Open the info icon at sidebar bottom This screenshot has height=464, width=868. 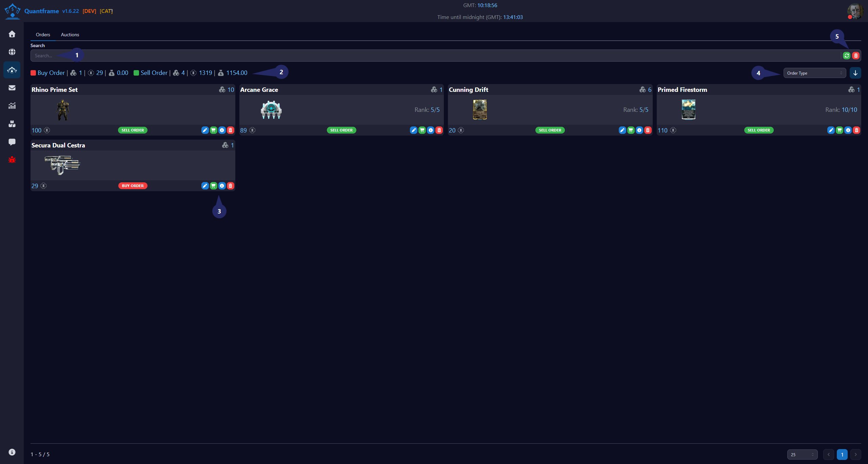click(12, 452)
